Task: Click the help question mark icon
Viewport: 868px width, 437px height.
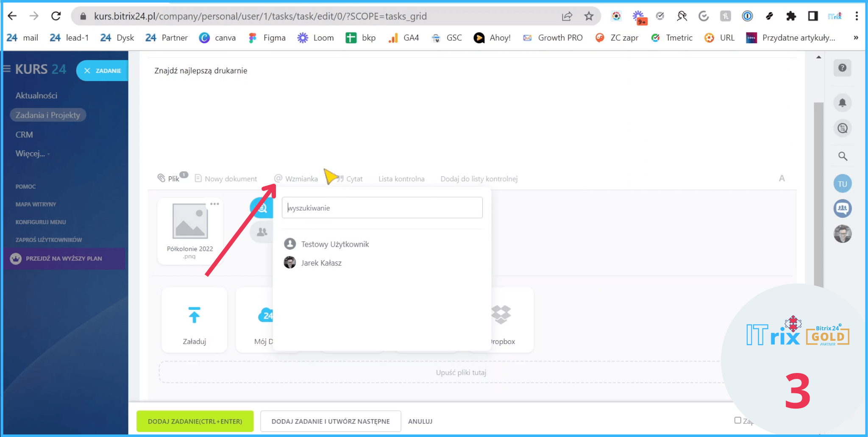Action: 842,68
